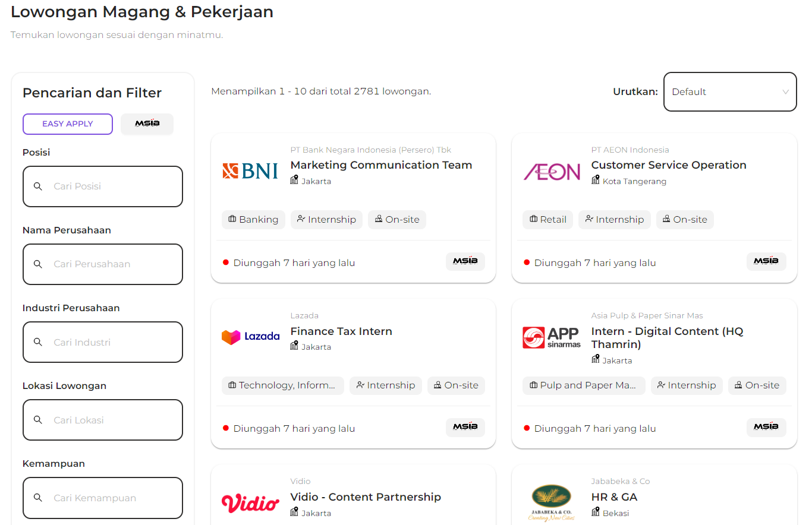812x525 pixels.
Task: Click the AEON company logo
Action: pyautogui.click(x=552, y=171)
